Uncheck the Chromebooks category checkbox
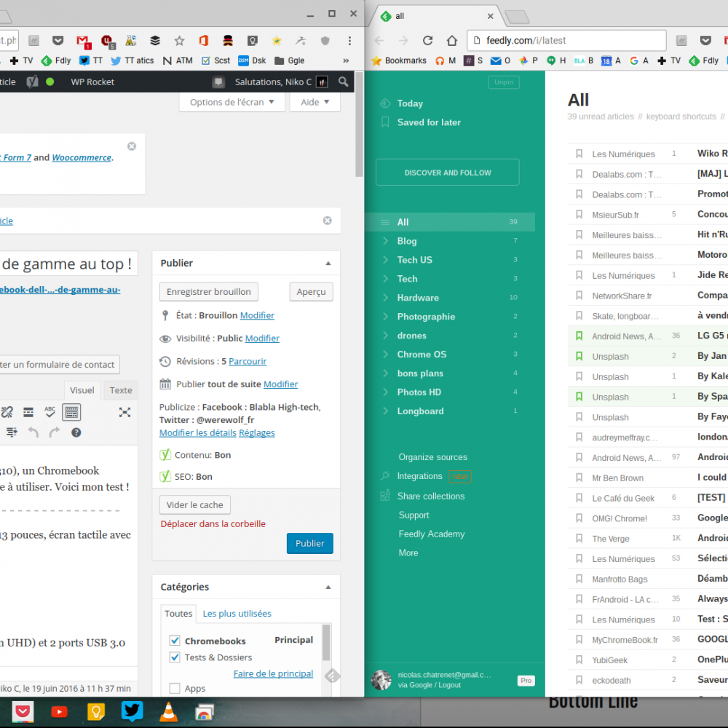 [175, 641]
